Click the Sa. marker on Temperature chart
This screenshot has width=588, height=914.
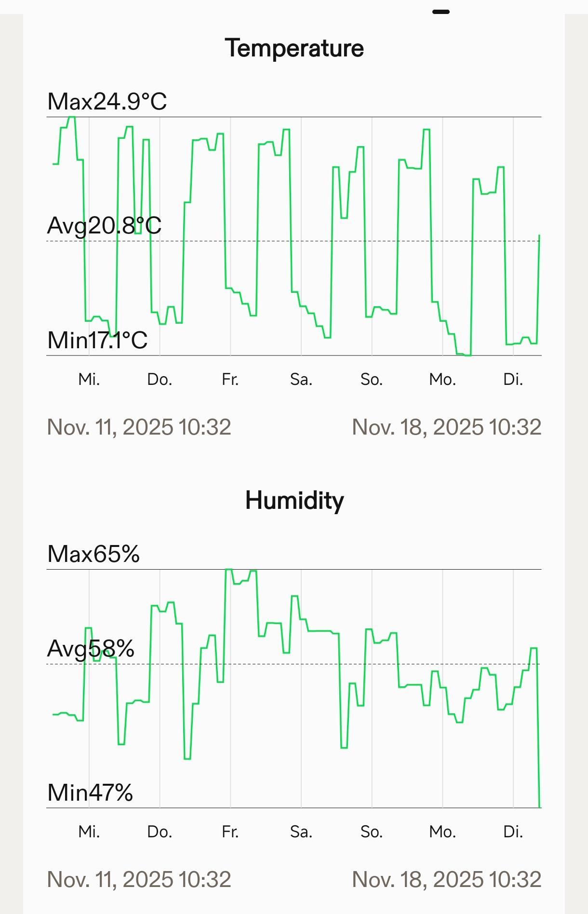coord(301,380)
